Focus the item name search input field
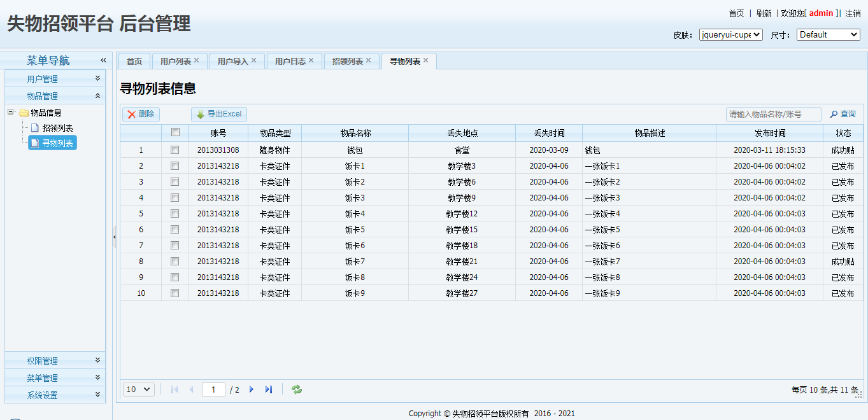The height and width of the screenshot is (420, 868). pyautogui.click(x=773, y=115)
